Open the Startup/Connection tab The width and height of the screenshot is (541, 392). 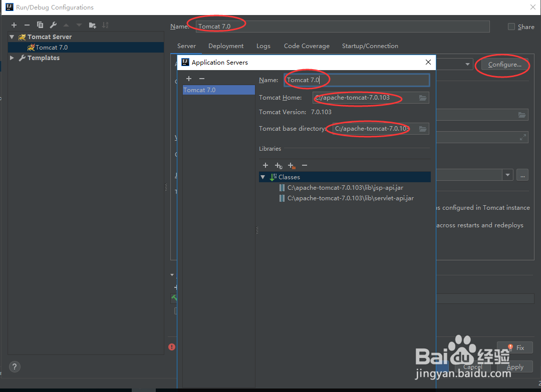point(370,46)
